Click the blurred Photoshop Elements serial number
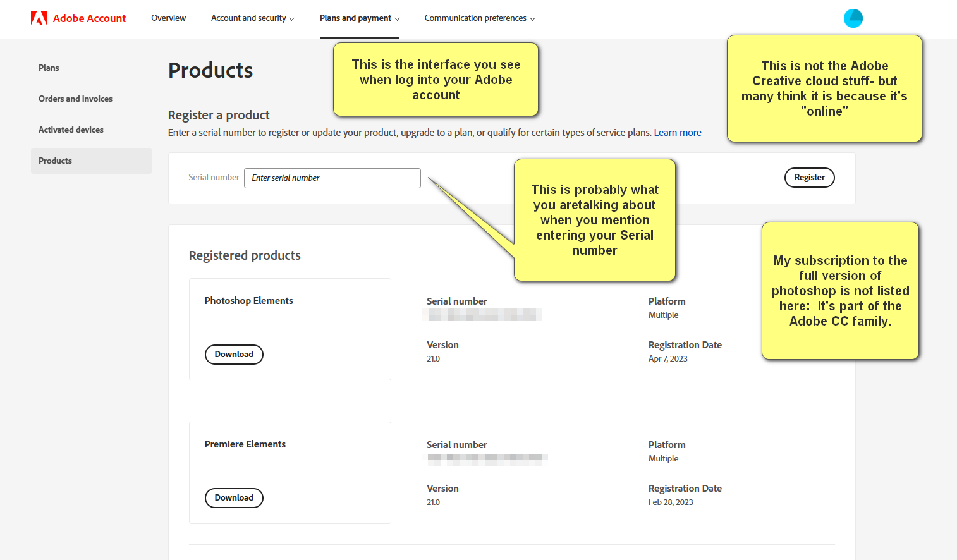The height and width of the screenshot is (560, 957). point(483,315)
